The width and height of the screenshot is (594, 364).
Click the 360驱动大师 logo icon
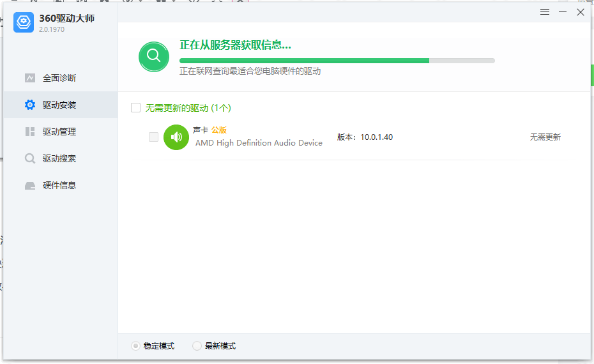(x=24, y=22)
